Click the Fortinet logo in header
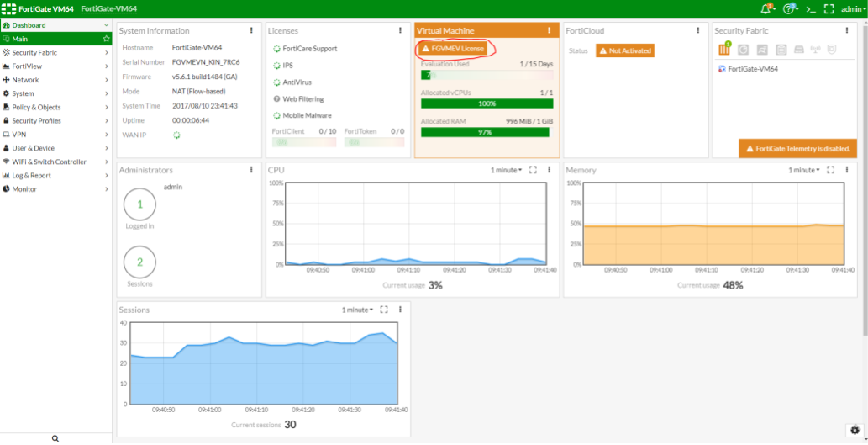Screen dimensions: 868x445 10,9
